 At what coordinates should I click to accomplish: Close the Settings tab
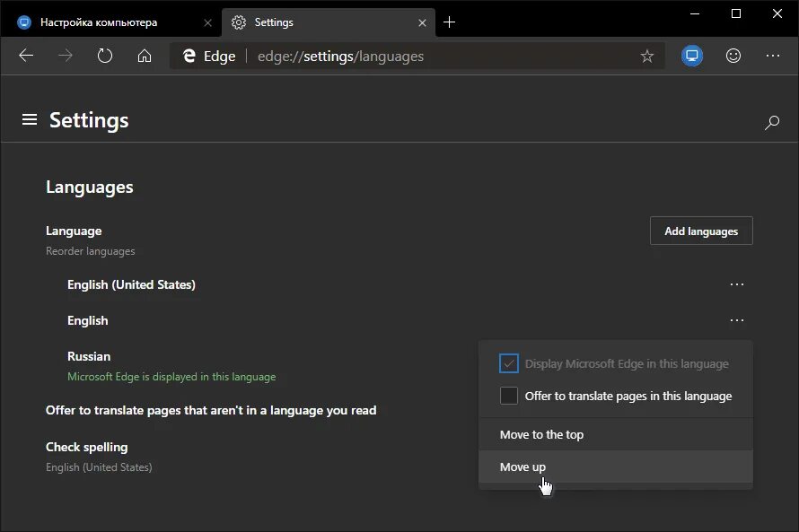[x=423, y=23]
